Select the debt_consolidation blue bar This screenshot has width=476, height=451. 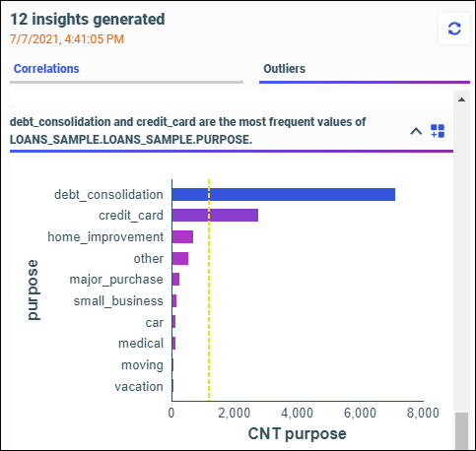[x=284, y=194]
